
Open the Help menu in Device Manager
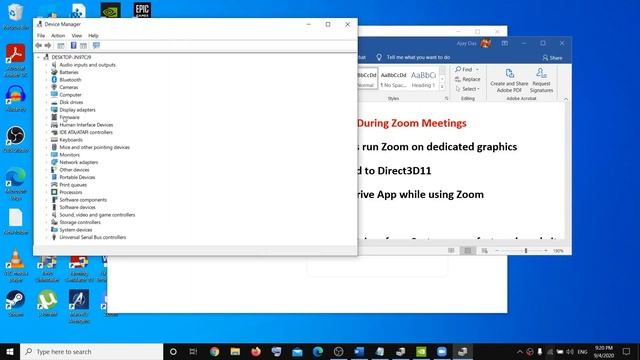tap(93, 36)
